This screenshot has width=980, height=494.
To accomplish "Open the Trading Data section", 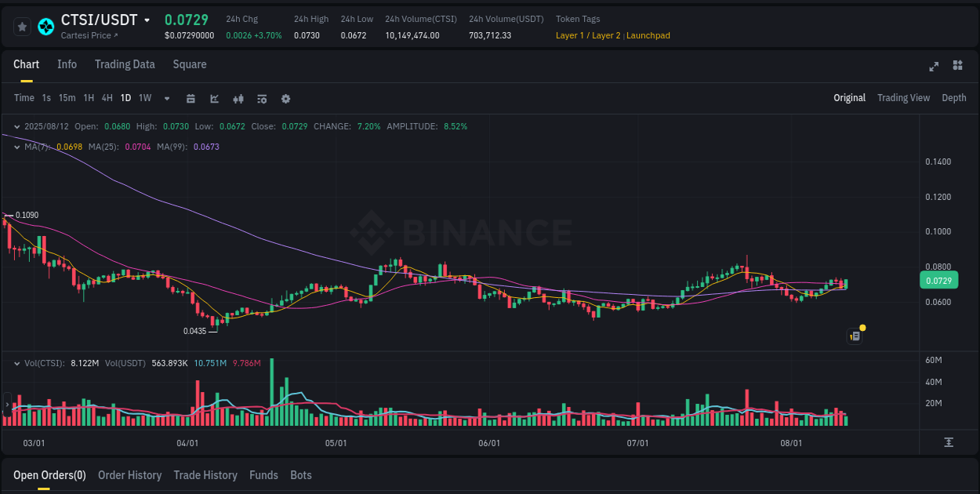I will pos(125,64).
